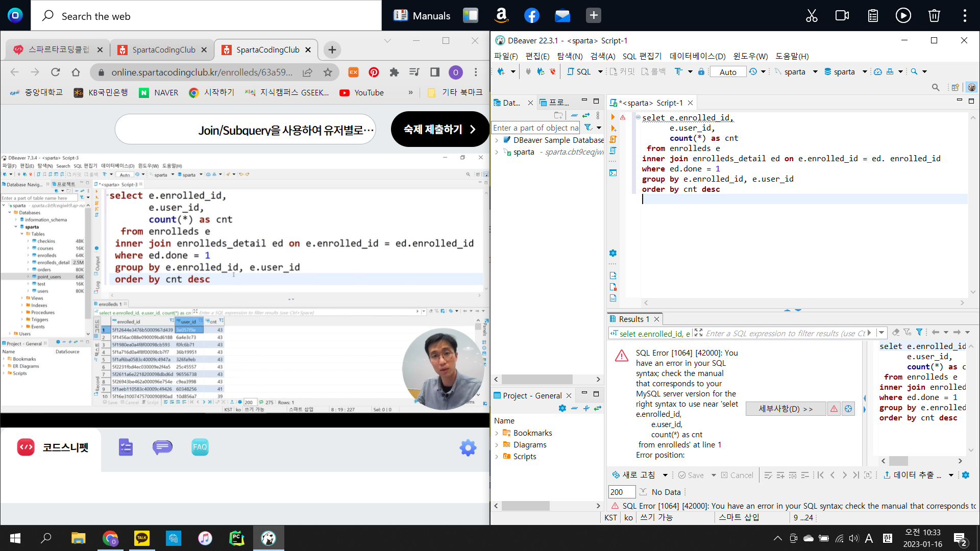The height and width of the screenshot is (551, 980).
Task: Toggle Chrome's side panel icon
Action: [435, 72]
